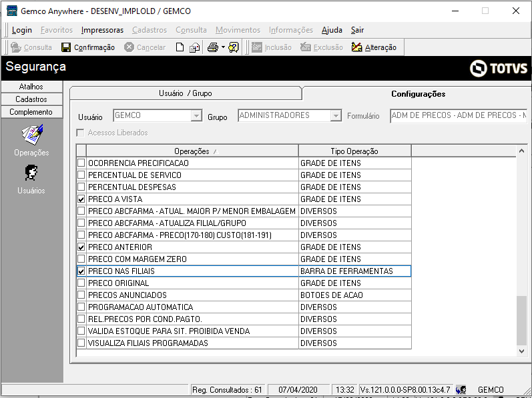Click the Complemento sidebar button
532x398 pixels.
coord(31,112)
